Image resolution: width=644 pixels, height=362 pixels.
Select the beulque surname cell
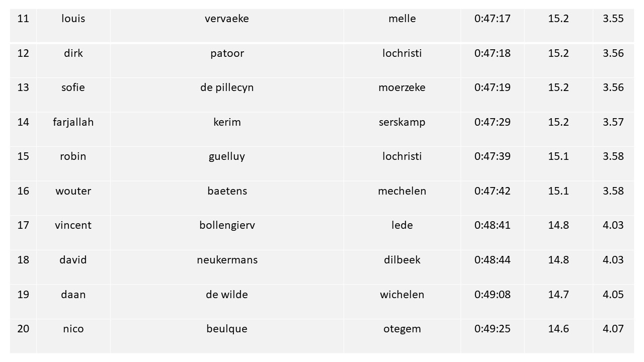[x=227, y=336]
